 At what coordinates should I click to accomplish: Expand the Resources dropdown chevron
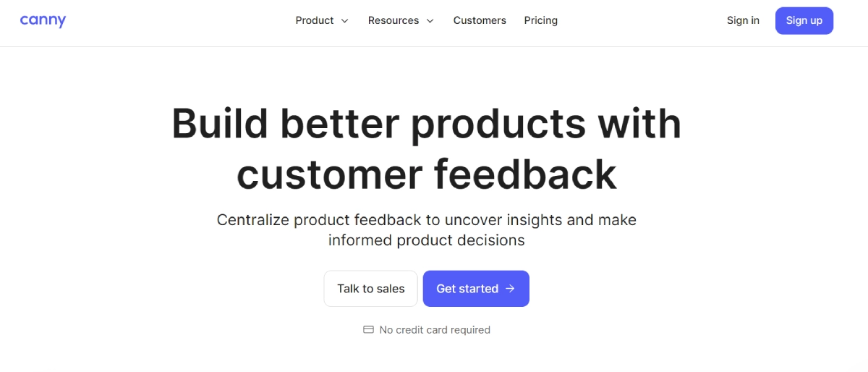(430, 21)
